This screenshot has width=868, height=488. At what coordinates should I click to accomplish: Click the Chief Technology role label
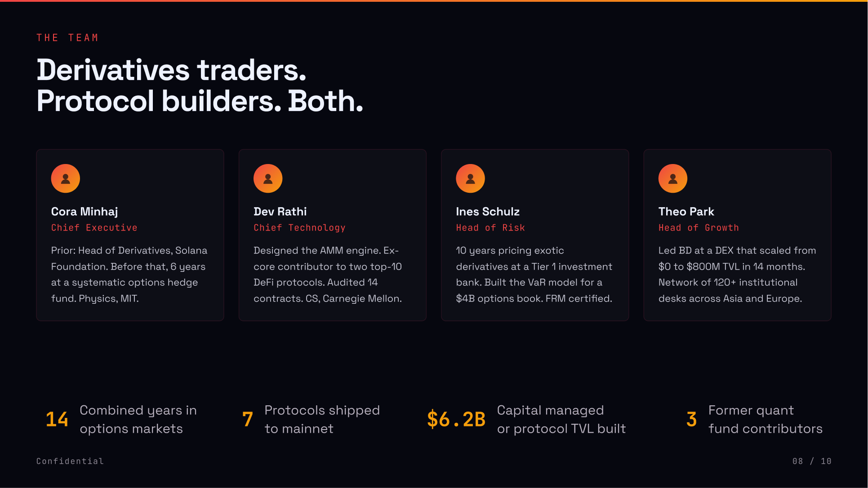coord(299,228)
